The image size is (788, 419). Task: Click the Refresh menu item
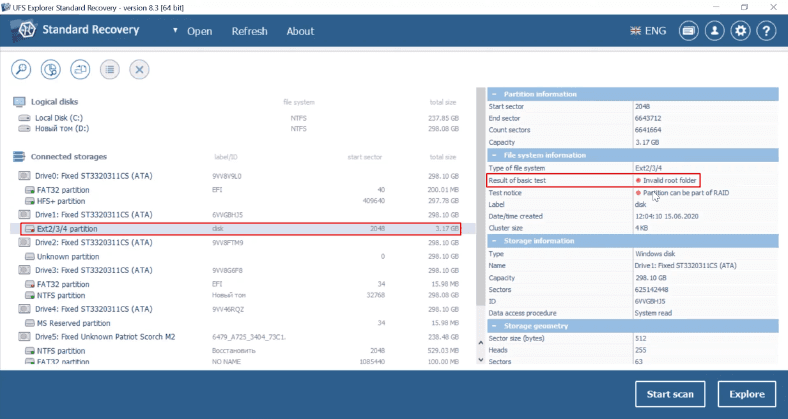click(249, 31)
